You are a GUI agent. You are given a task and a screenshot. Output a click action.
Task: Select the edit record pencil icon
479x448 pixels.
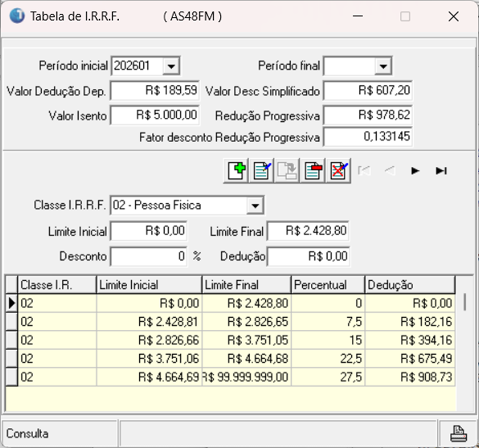[x=261, y=170]
